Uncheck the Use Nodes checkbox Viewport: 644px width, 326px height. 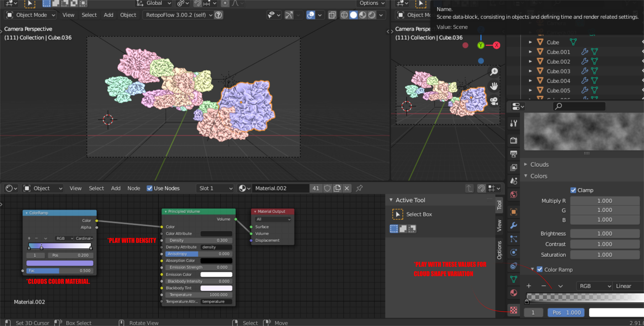(x=149, y=188)
